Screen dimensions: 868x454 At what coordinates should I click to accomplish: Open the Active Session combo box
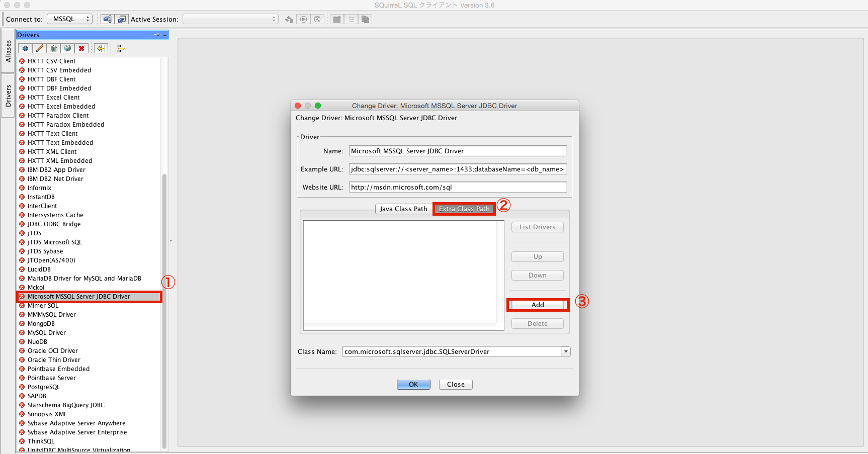tap(230, 19)
